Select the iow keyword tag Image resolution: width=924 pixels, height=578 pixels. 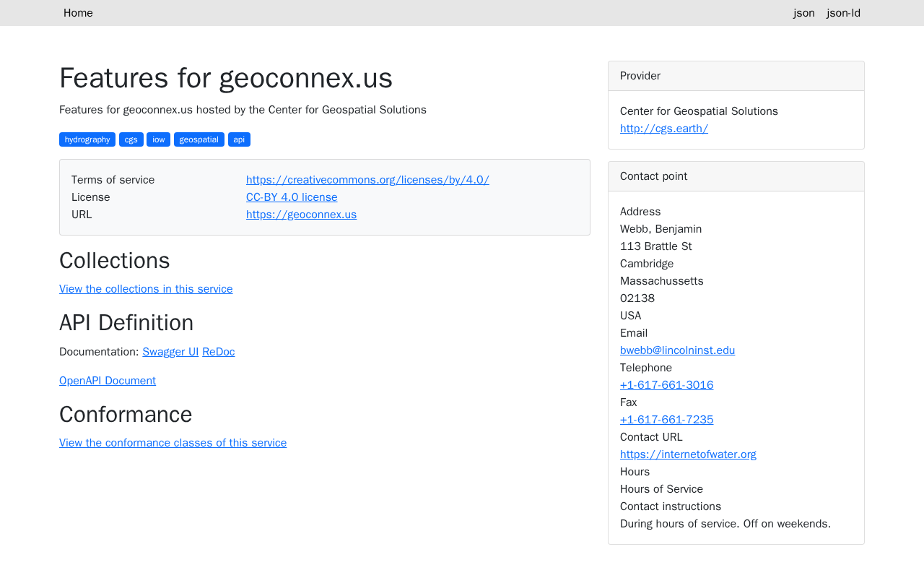158,139
